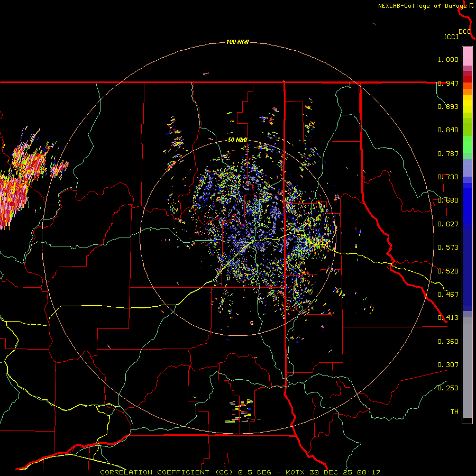Click the TH label on the legend
The image size is (476, 476).
click(x=454, y=412)
